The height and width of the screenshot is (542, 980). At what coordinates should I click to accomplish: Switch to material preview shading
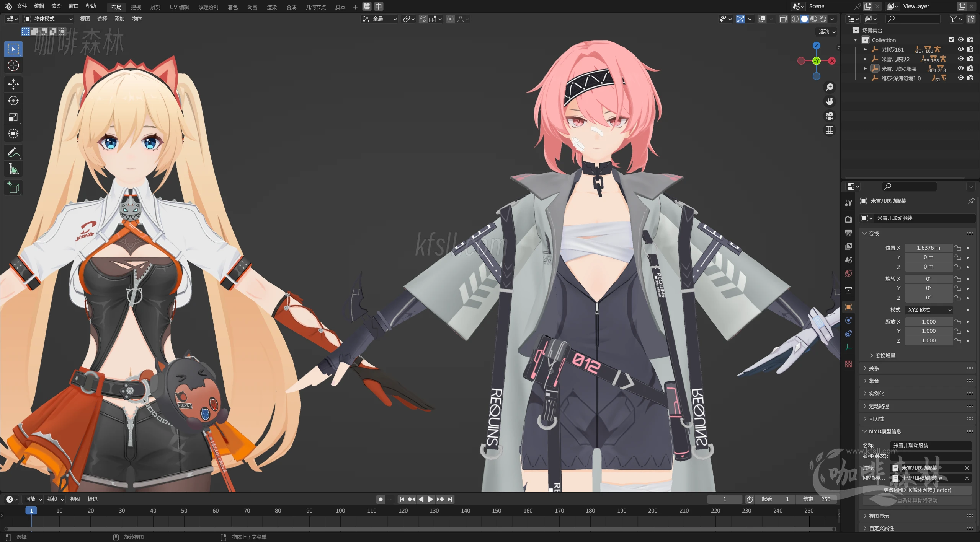click(813, 19)
